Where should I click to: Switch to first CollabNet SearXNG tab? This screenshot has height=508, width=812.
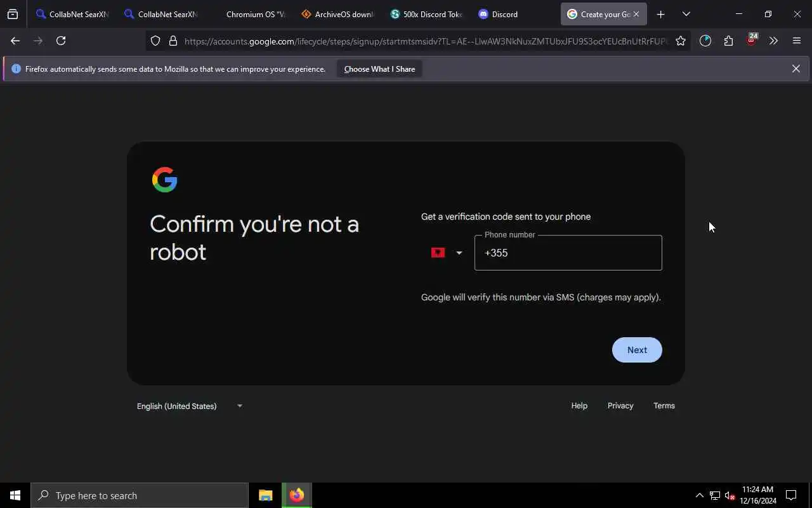pos(72,14)
